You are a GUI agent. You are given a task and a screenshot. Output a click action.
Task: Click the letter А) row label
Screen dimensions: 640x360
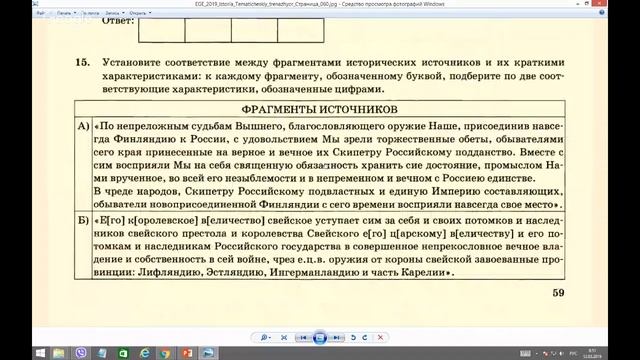click(x=83, y=126)
